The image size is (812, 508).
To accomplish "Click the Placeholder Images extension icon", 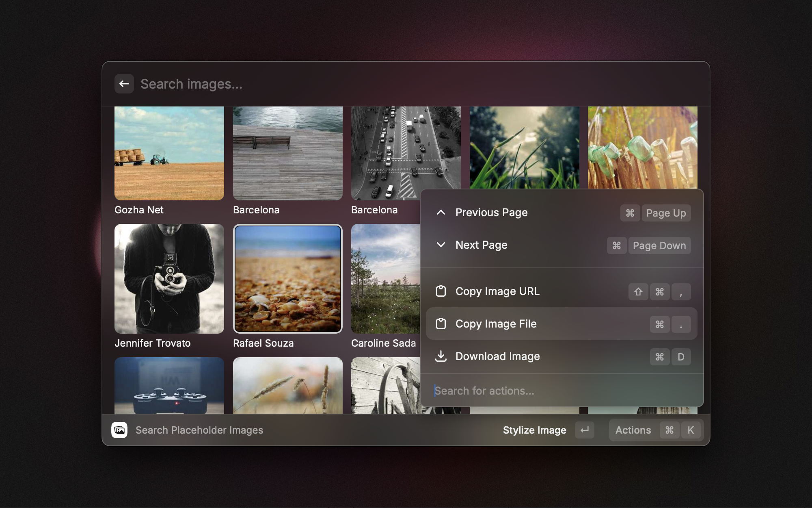I will pos(119,430).
